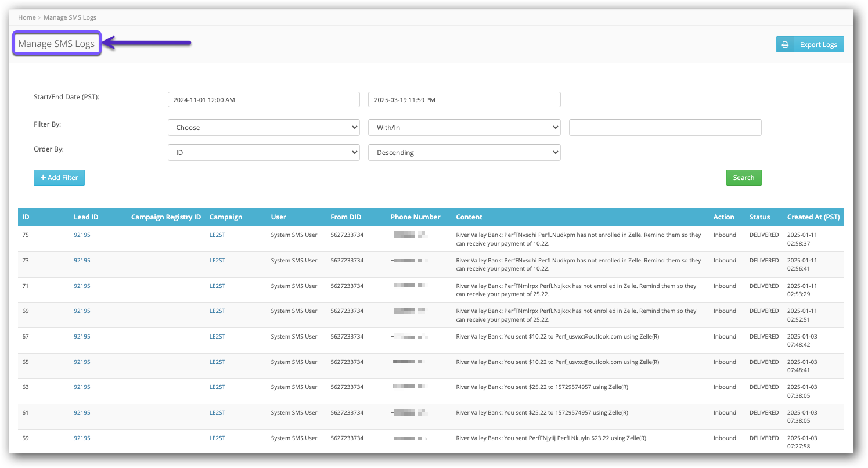
Task: Click the Created At (PST) column header
Action: pyautogui.click(x=813, y=217)
